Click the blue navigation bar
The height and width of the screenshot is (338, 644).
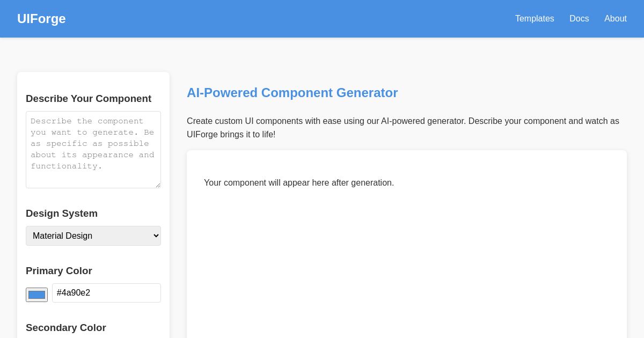click(322, 19)
